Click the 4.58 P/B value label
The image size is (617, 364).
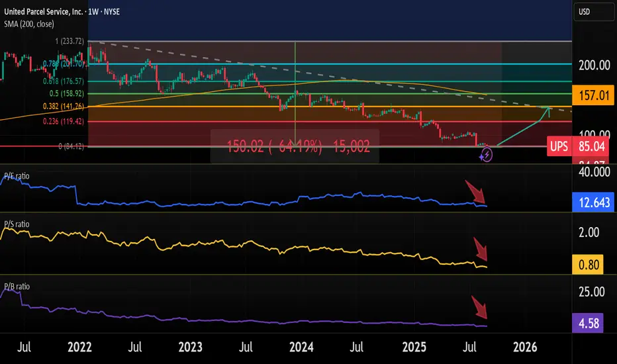click(x=588, y=323)
